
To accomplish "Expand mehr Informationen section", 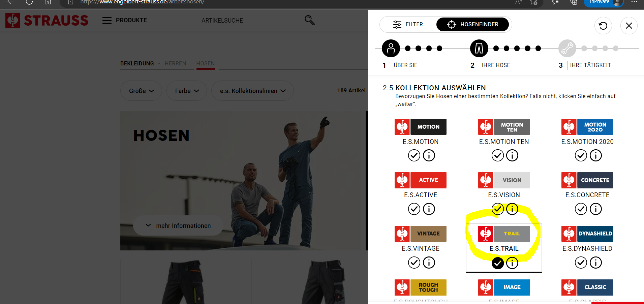I will pos(178,225).
